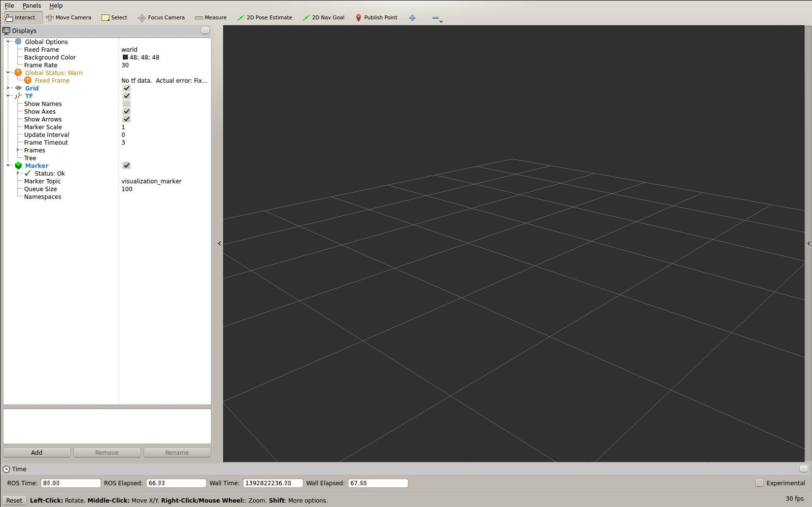812x507 pixels.
Task: Click the Status Ok green checkmark icon
Action: 28,173
